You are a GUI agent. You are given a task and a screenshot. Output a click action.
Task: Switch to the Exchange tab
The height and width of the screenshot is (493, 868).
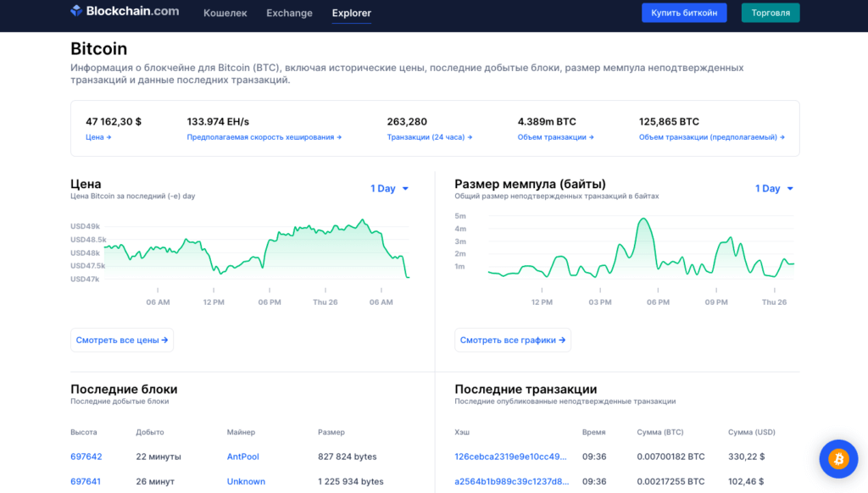[289, 14]
